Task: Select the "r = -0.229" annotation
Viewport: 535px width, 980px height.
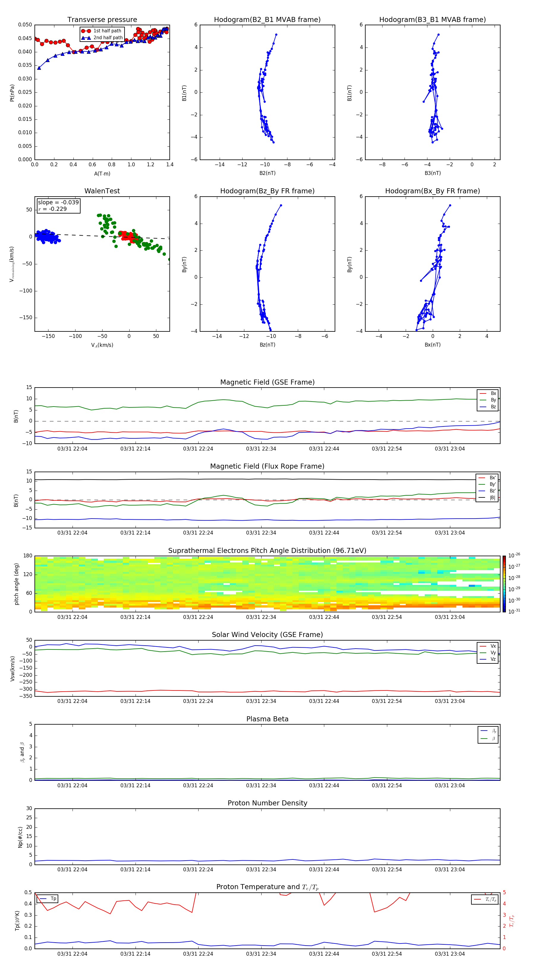Action: tap(53, 209)
